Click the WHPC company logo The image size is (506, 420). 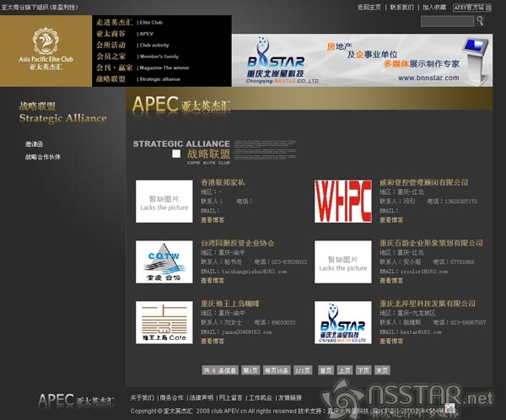point(343,201)
